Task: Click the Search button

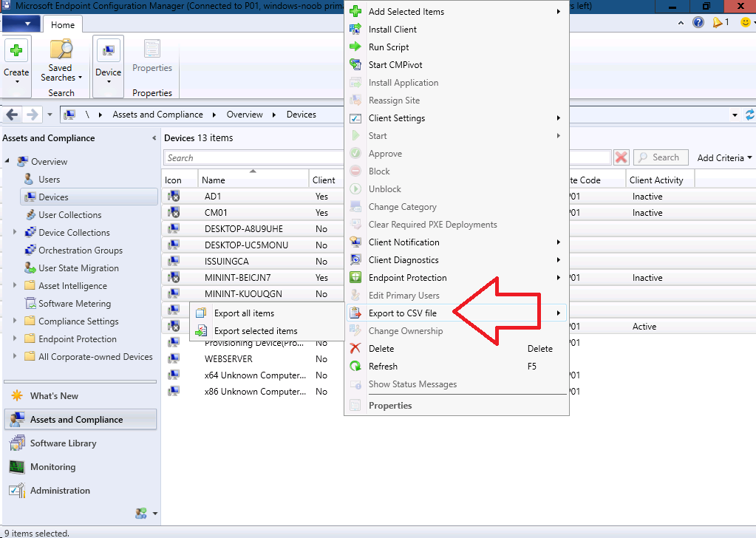Action: (661, 157)
